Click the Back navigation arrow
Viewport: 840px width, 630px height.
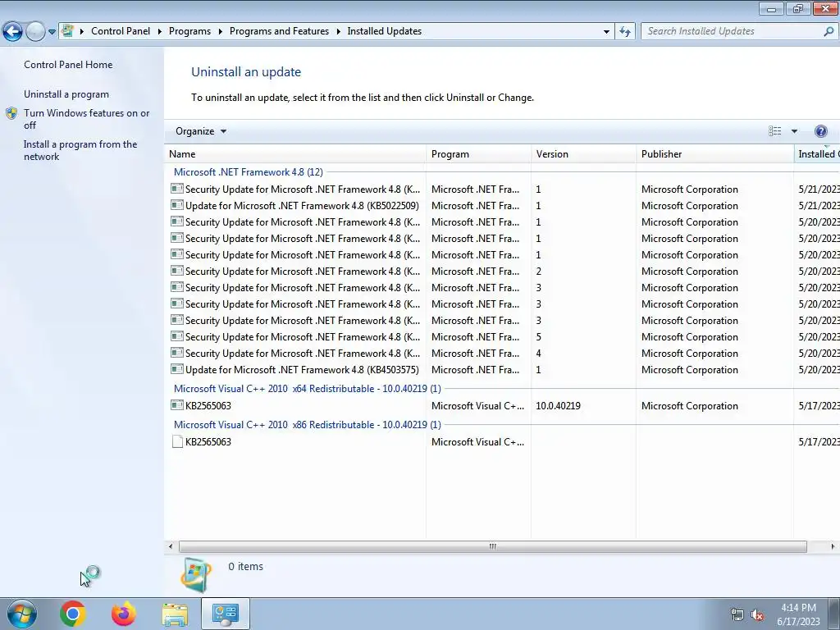[13, 32]
